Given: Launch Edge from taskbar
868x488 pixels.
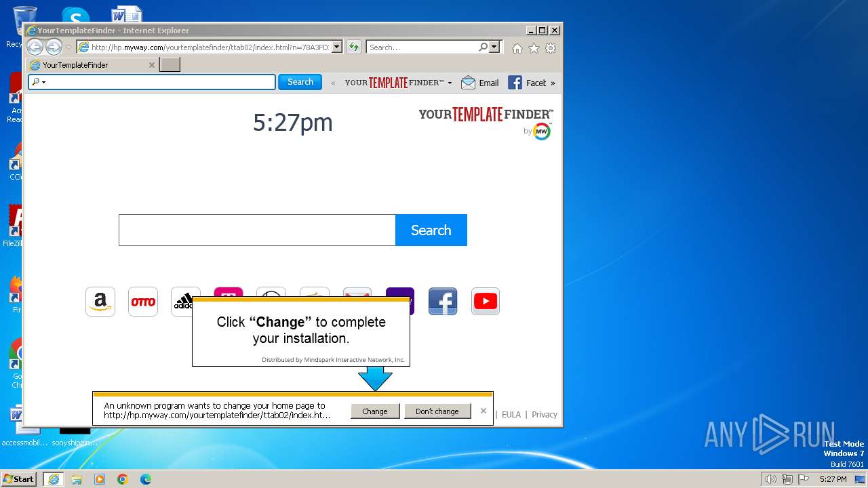Looking at the screenshot, I should click(x=146, y=479).
